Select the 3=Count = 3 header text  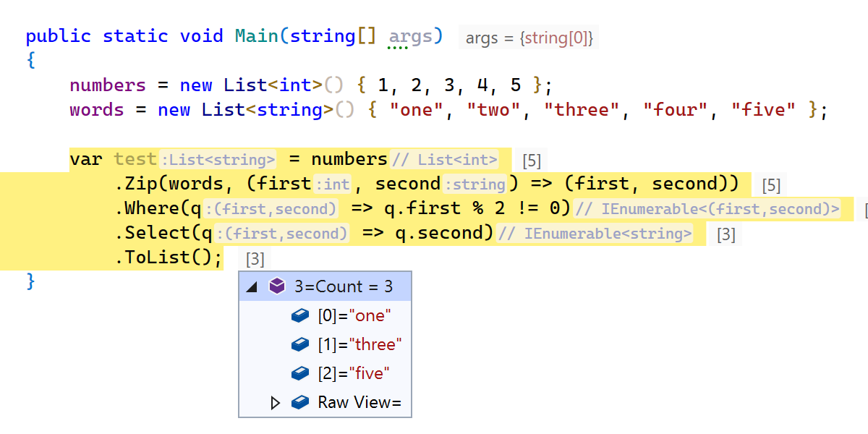coord(344,286)
